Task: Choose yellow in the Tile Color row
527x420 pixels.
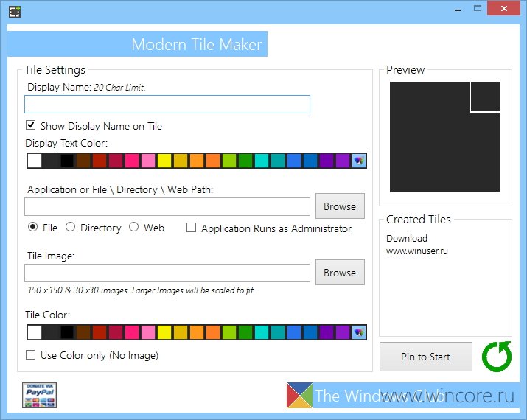Action: click(x=164, y=332)
